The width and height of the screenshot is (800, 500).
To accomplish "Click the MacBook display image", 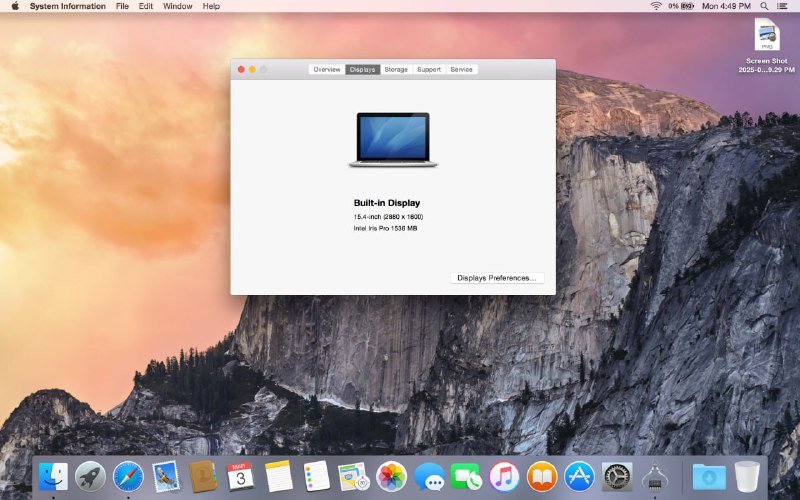I will tap(393, 140).
